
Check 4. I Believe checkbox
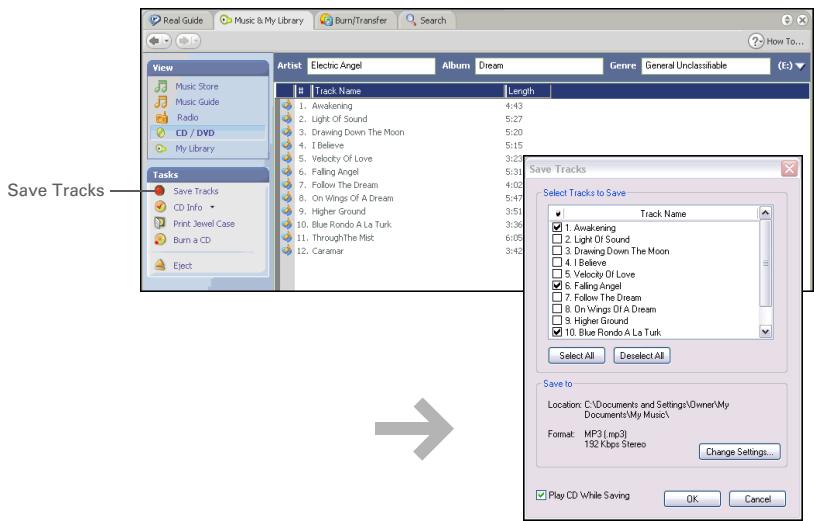click(557, 262)
